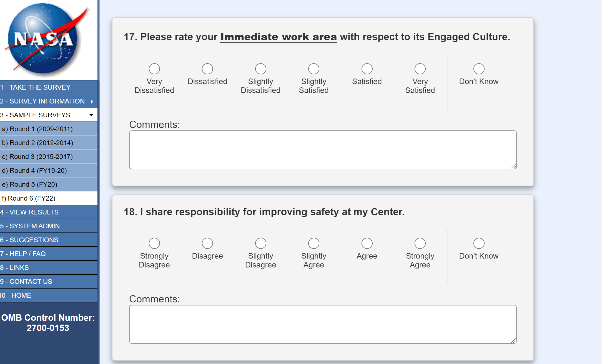Click the question 17 Comments text box

point(322,150)
